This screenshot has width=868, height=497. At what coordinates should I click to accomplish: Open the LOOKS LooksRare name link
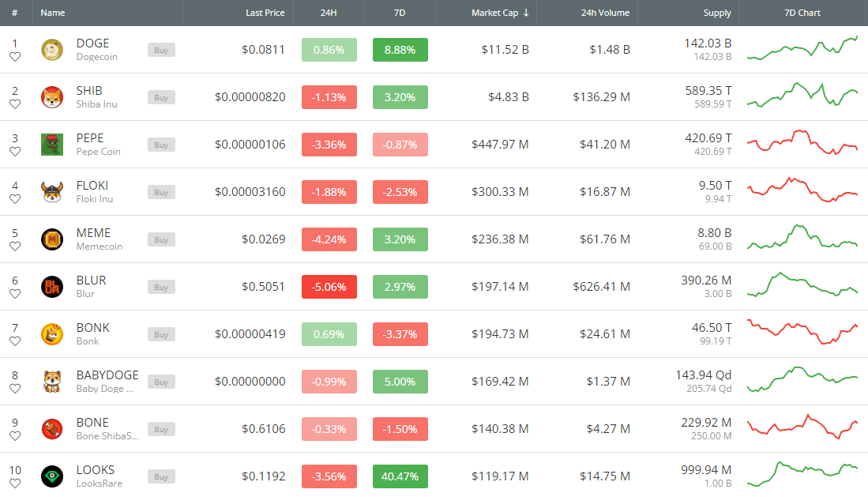pyautogui.click(x=99, y=476)
